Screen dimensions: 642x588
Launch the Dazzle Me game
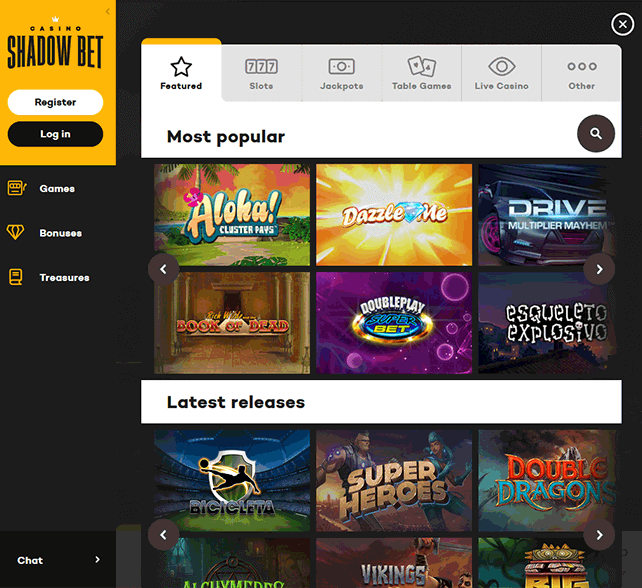click(x=394, y=215)
